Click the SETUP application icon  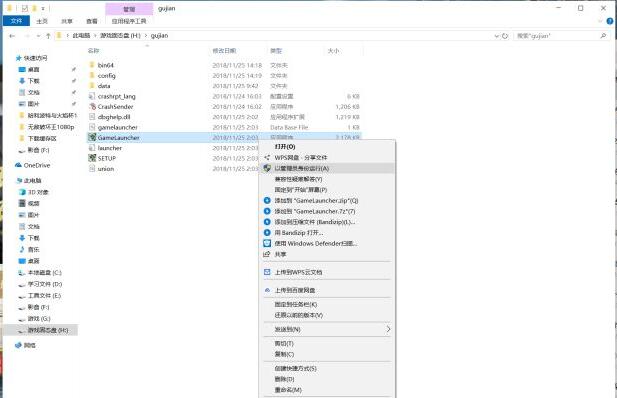click(x=92, y=158)
